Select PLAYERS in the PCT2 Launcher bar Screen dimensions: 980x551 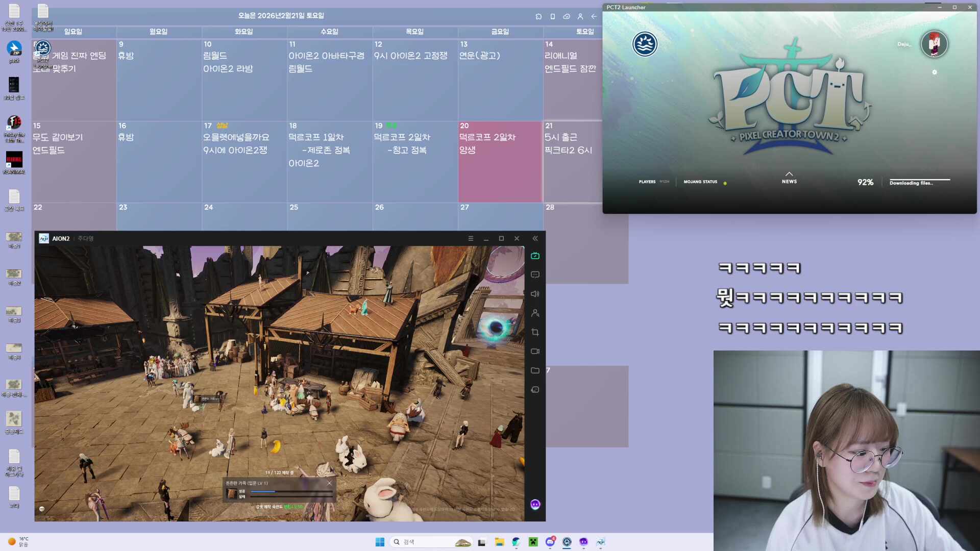tap(647, 182)
